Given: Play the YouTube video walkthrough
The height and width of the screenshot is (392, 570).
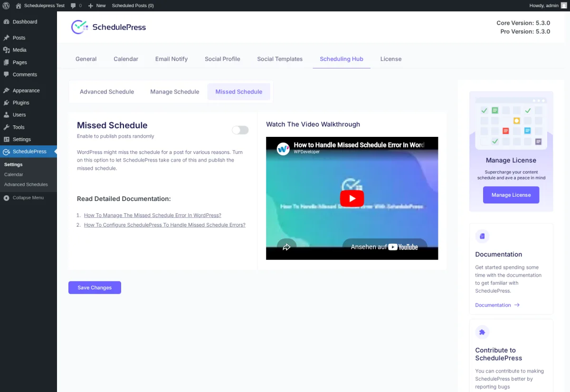Looking at the screenshot, I should (352, 198).
